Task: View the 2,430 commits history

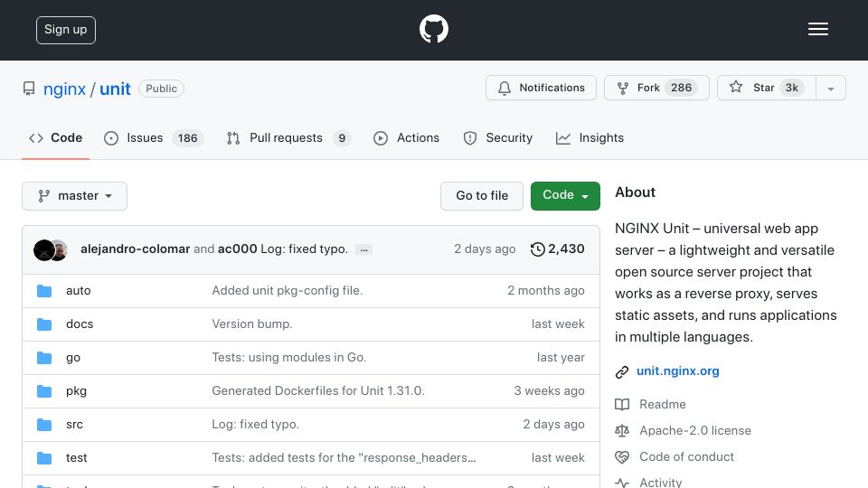Action: coord(557,249)
